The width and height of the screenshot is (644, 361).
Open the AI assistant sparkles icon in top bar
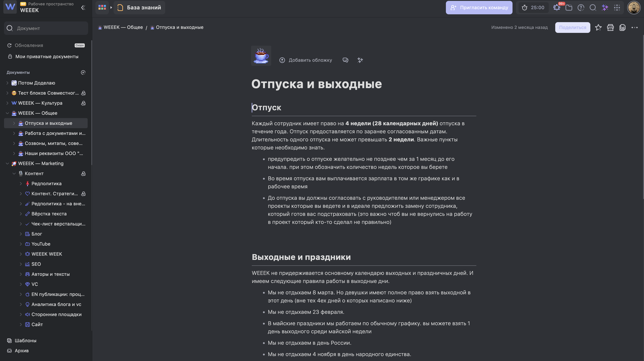pyautogui.click(x=605, y=8)
